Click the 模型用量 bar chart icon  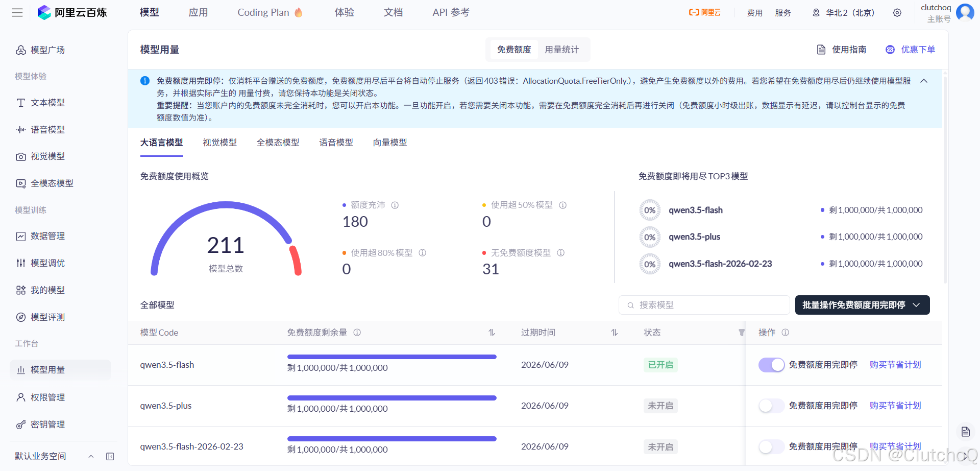pos(21,370)
